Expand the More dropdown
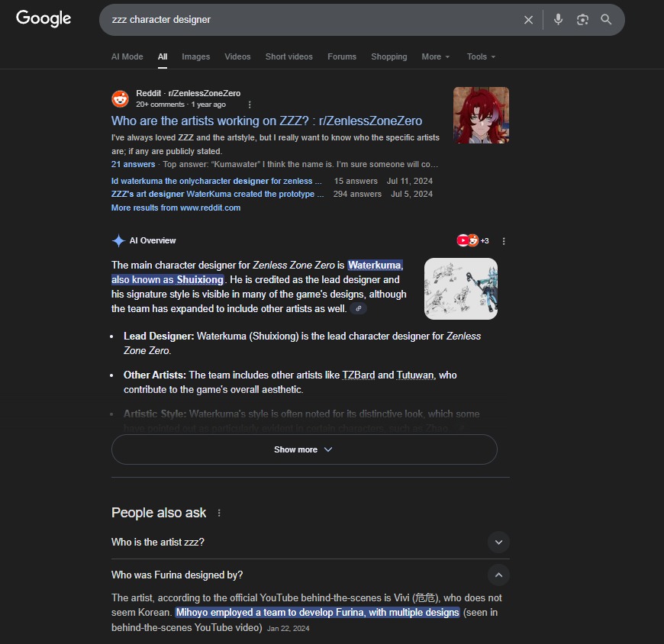 435,56
